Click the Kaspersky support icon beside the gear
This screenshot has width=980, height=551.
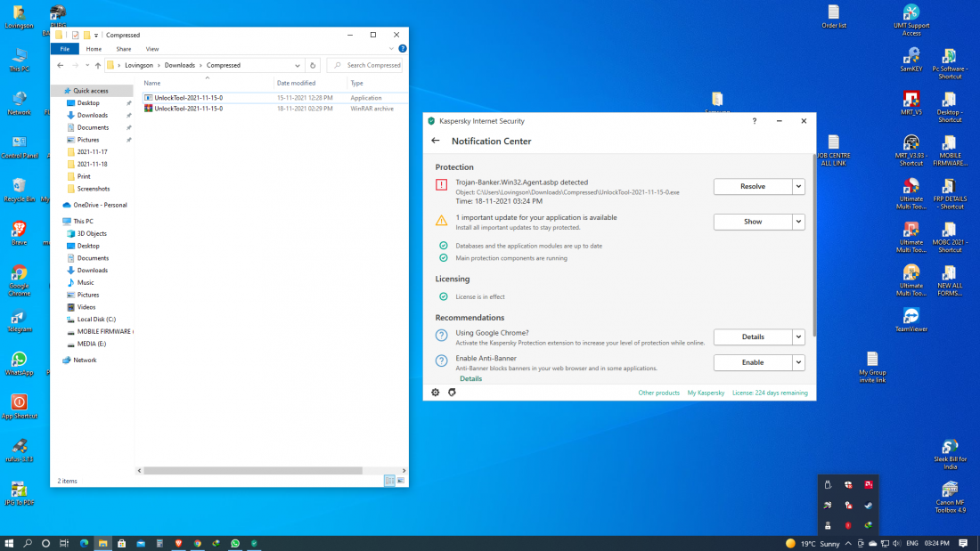(x=452, y=393)
